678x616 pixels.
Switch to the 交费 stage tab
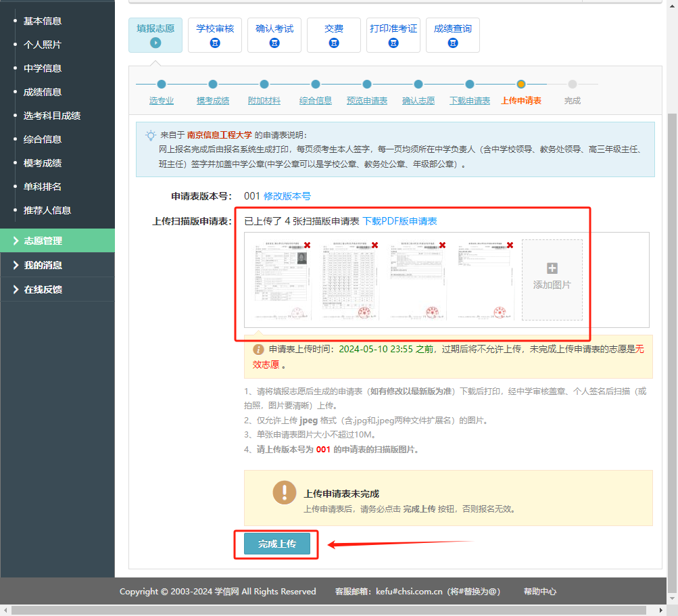334,35
